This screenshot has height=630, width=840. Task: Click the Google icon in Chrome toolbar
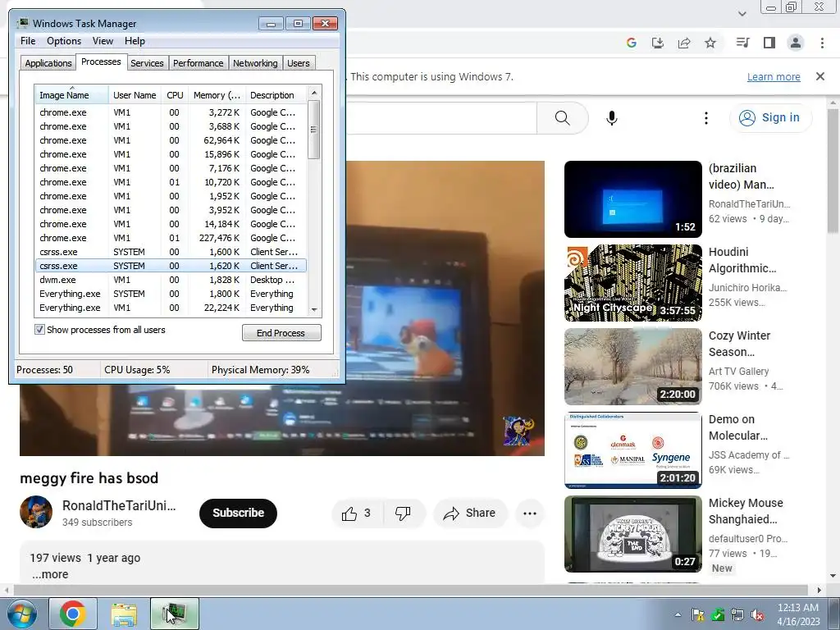[631, 43]
